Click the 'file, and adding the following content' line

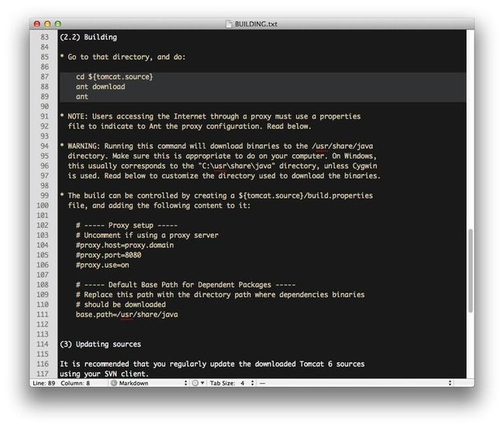pyautogui.click(x=159, y=205)
